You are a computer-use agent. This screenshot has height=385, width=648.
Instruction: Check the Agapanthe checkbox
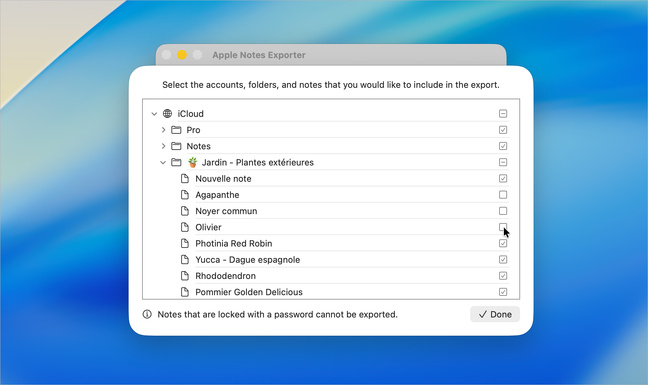[503, 195]
